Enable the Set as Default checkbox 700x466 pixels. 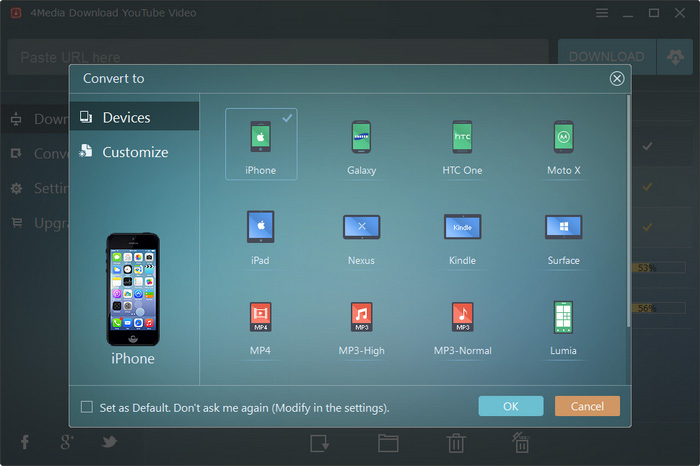tap(87, 407)
